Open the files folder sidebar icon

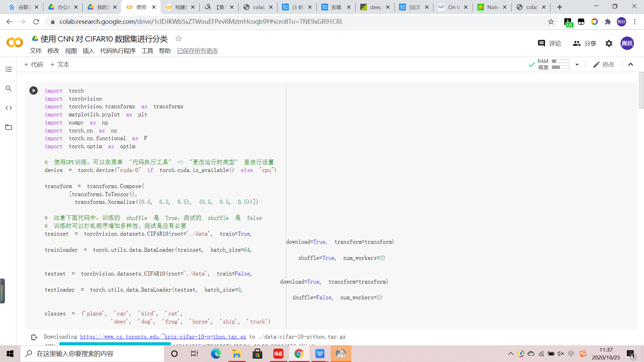click(x=9, y=127)
